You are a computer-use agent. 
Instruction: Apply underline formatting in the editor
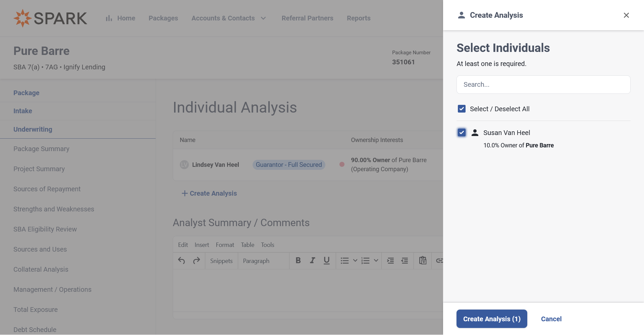pos(326,261)
